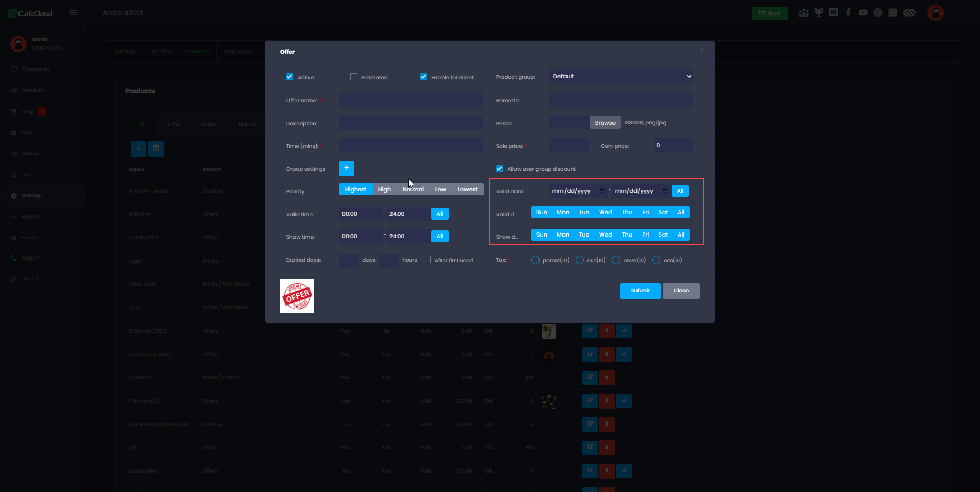980x492 pixels.
Task: Toggle Wed in the Valid days row
Action: point(605,212)
